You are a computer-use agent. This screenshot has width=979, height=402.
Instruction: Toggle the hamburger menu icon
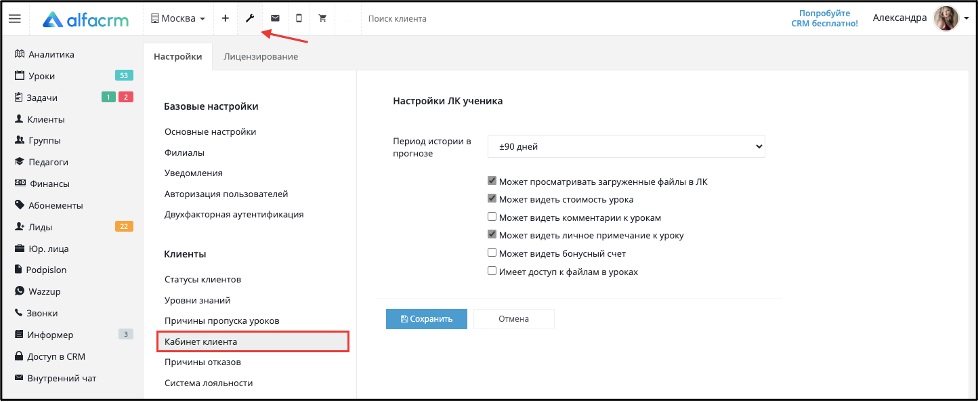tap(14, 18)
